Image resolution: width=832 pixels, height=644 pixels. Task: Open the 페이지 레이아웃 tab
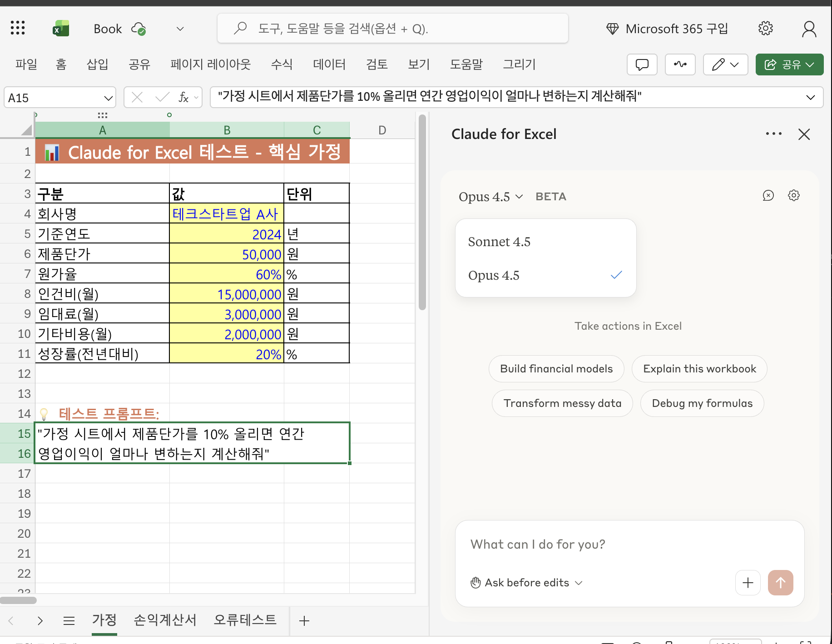(210, 64)
